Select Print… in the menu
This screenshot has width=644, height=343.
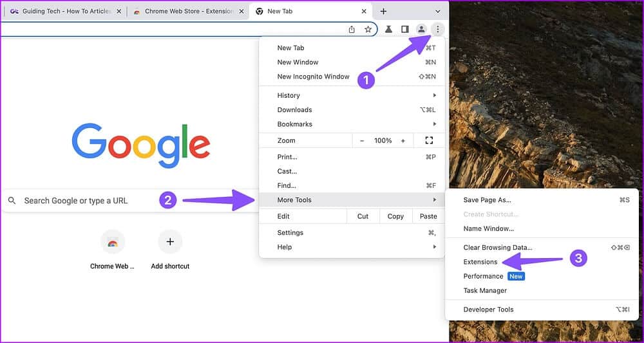coord(352,157)
